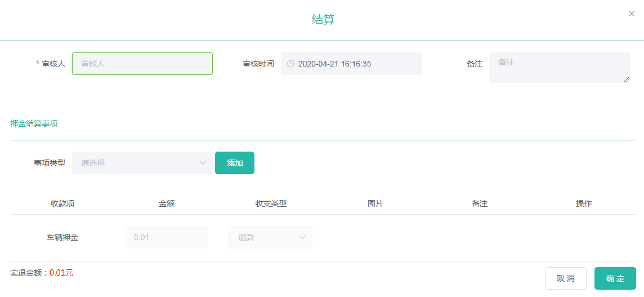This screenshot has width=644, height=297.
Task: Click the clock icon in 审核时间 field
Action: [290, 64]
